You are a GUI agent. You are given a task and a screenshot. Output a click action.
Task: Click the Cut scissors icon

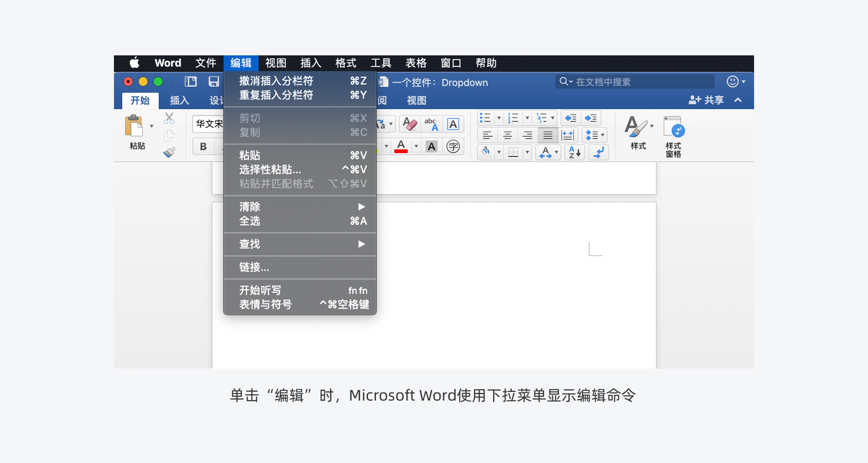click(169, 118)
